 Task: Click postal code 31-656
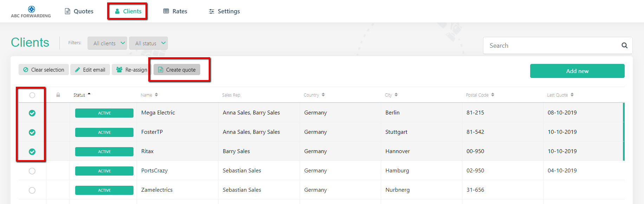[x=475, y=190]
